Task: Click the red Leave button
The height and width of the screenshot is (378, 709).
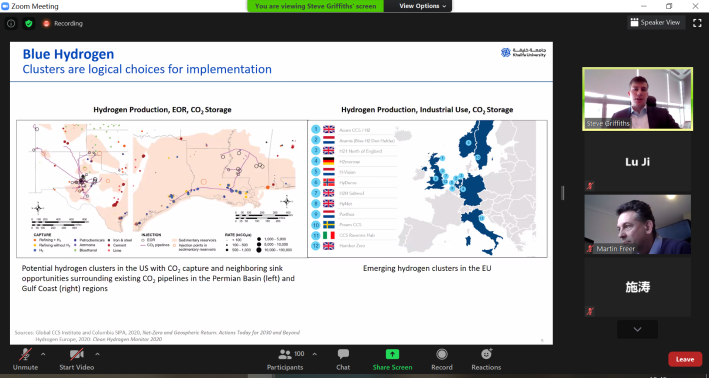Action: 685,359
